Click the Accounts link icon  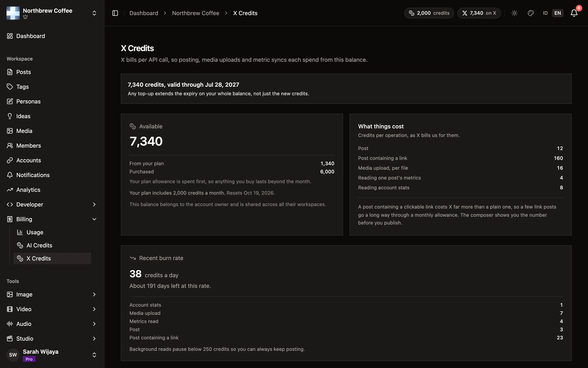point(10,160)
